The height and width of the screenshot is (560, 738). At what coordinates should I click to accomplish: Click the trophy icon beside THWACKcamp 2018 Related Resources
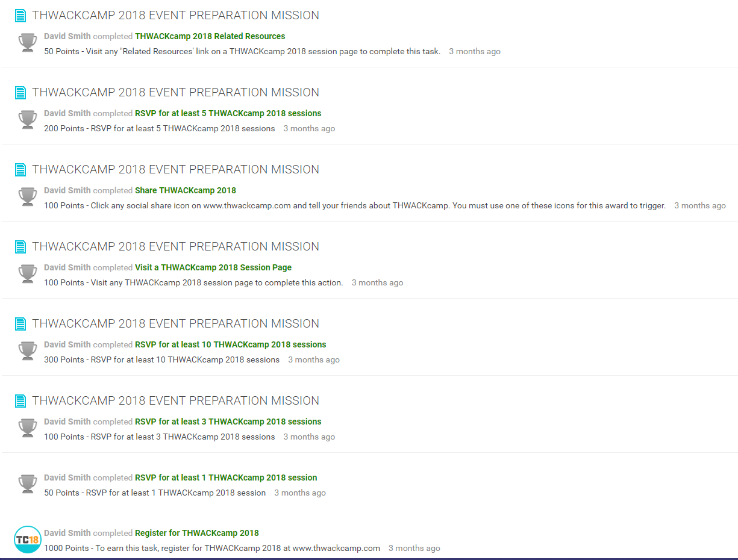click(28, 43)
